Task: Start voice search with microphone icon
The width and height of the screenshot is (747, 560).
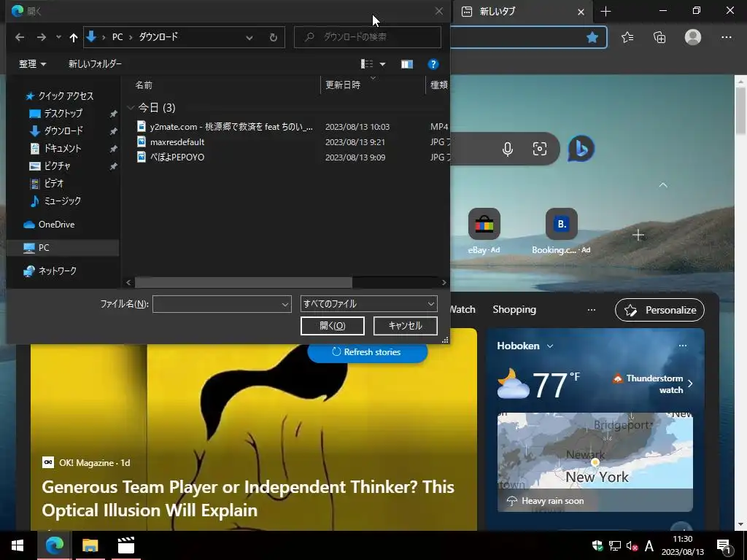Action: coord(508,149)
